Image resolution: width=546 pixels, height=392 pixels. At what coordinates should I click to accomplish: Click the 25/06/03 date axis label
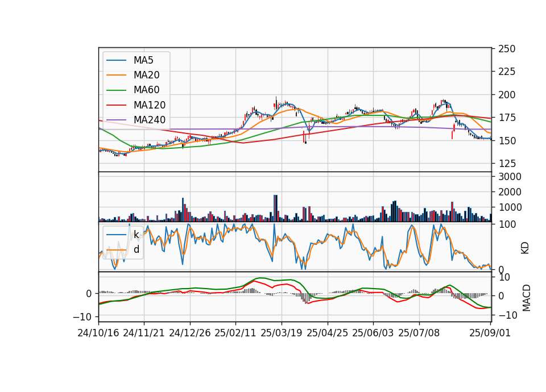(373, 333)
